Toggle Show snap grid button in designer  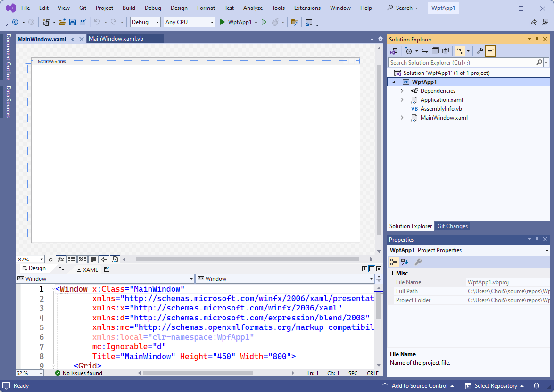[71, 260]
